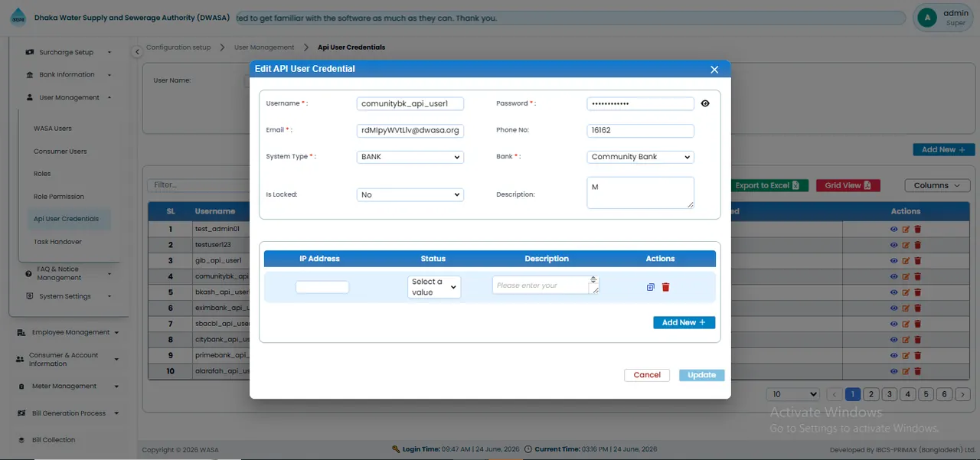Close the Edit API User Credential dialog
Viewport: 980px width, 460px height.
[x=714, y=70]
